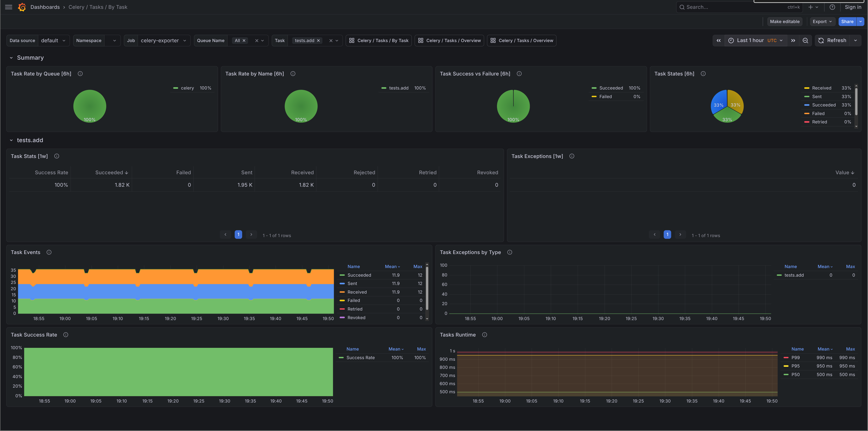Click inside the Search input field
The height and width of the screenshot is (431, 868).
(x=724, y=7)
